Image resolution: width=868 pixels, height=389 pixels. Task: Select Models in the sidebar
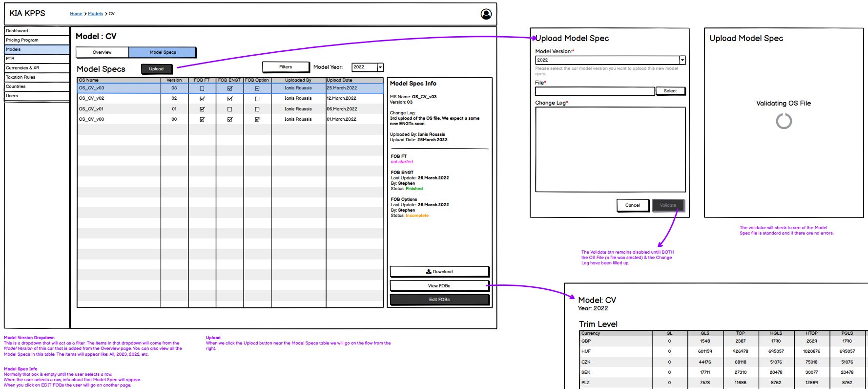tap(37, 49)
